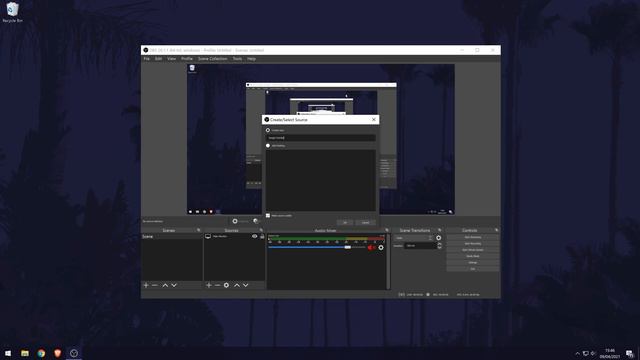The width and height of the screenshot is (640, 360).
Task: Click the Start Virtual Camera button
Action: pyautogui.click(x=473, y=250)
